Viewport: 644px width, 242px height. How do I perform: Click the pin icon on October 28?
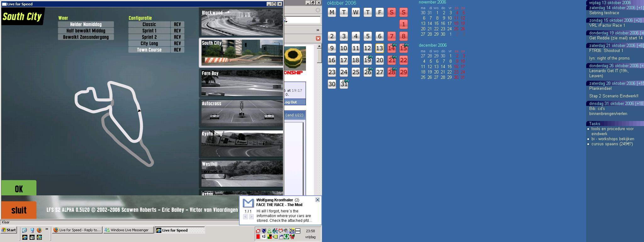coord(394,69)
